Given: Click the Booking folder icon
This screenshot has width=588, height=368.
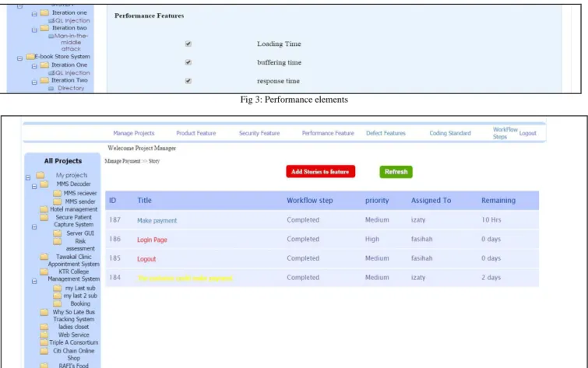Looking at the screenshot, I should coord(57,303).
